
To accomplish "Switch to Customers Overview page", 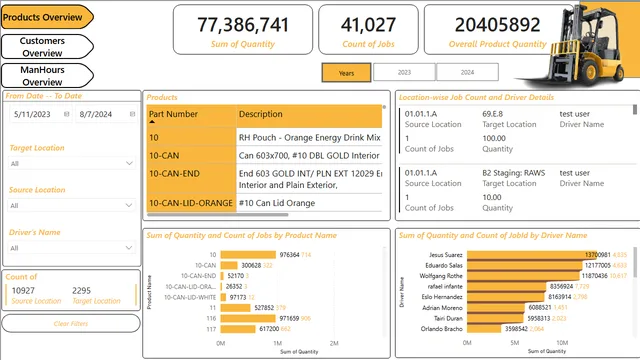I will pos(47,47).
